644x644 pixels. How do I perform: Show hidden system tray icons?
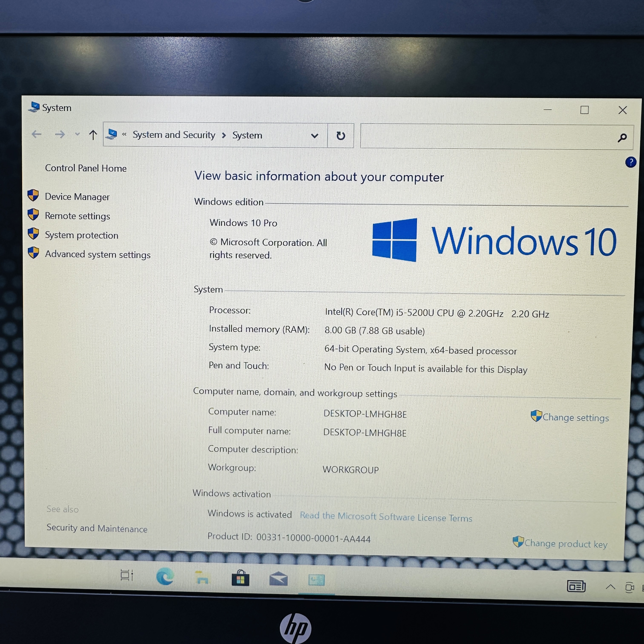pyautogui.click(x=610, y=587)
